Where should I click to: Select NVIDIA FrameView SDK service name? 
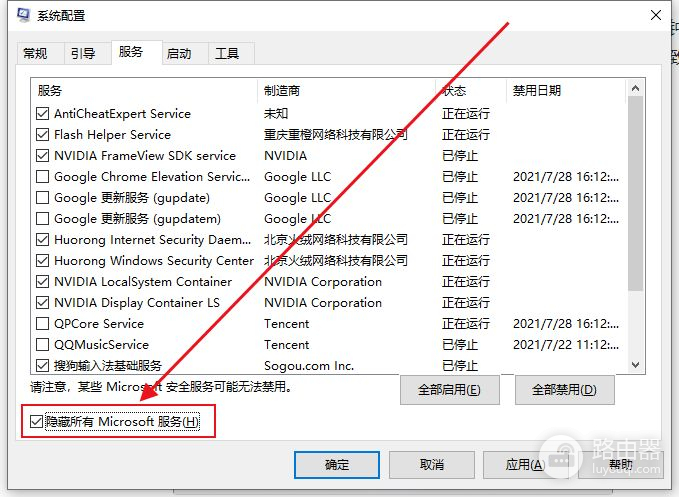click(x=145, y=155)
